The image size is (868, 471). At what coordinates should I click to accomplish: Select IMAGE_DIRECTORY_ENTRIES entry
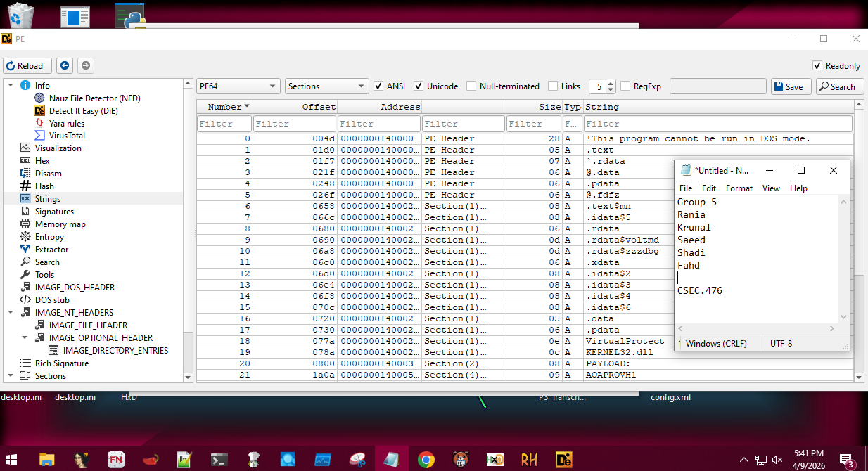115,351
